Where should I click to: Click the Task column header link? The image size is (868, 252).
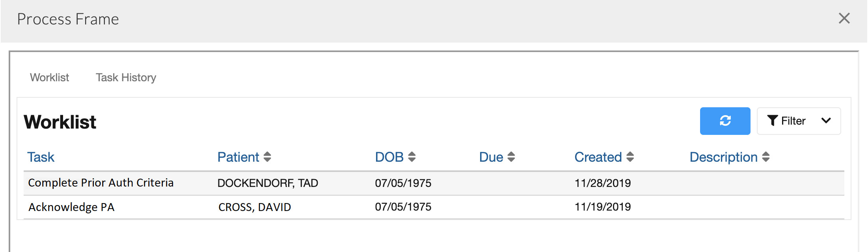tap(41, 157)
